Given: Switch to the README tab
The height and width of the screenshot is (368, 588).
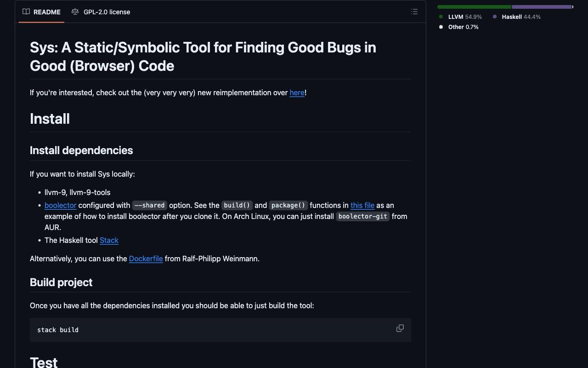Looking at the screenshot, I should point(42,12).
